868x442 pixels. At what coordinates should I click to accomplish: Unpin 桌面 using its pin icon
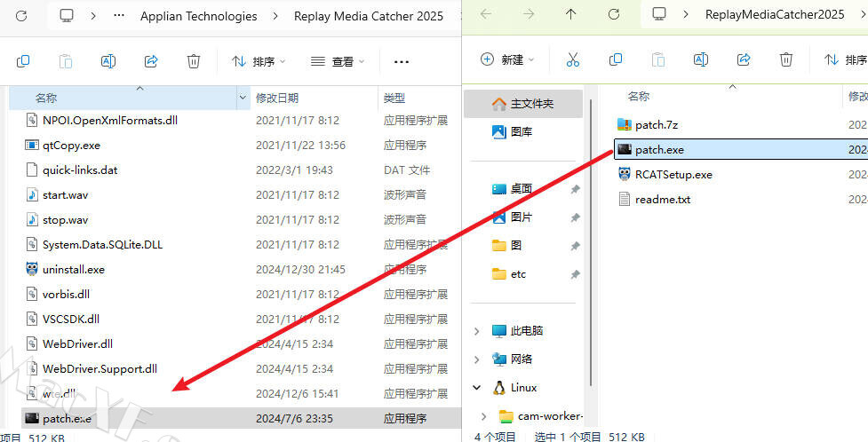click(575, 189)
